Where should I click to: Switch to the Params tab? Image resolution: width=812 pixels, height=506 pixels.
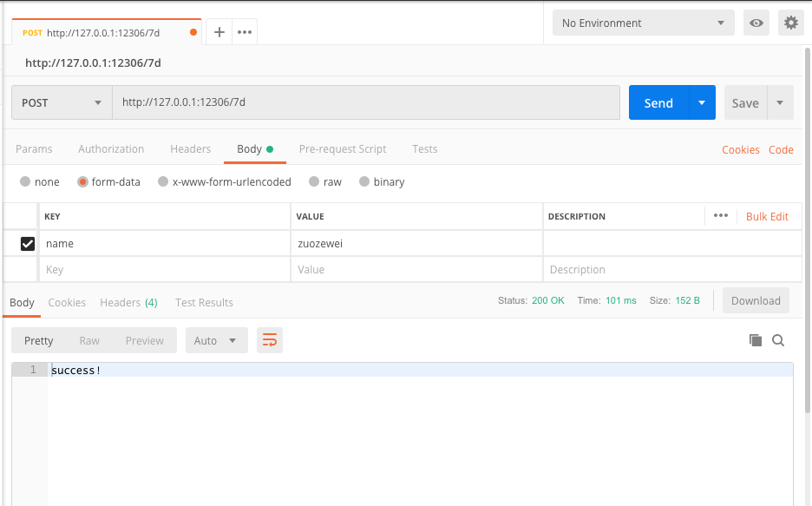[x=34, y=149]
